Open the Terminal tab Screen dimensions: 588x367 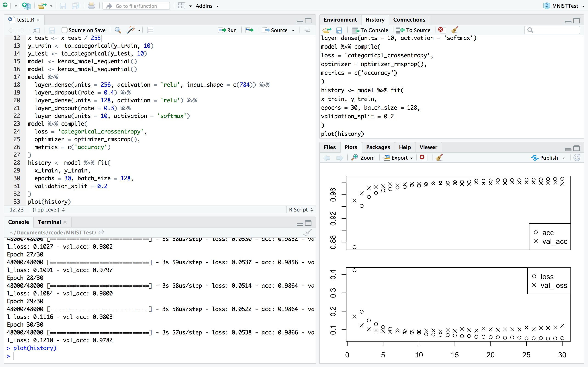point(49,222)
